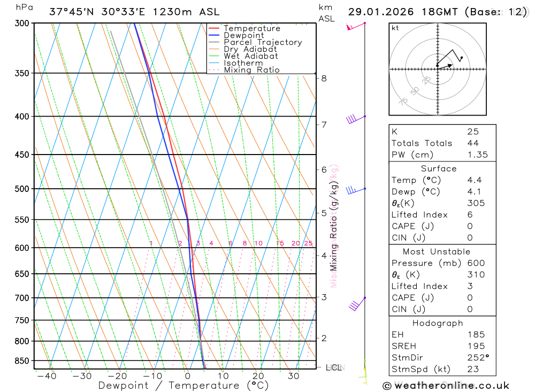The width and height of the screenshot is (535, 392).
Task: Click the mixing ratio line label 10
Action: tap(258, 243)
